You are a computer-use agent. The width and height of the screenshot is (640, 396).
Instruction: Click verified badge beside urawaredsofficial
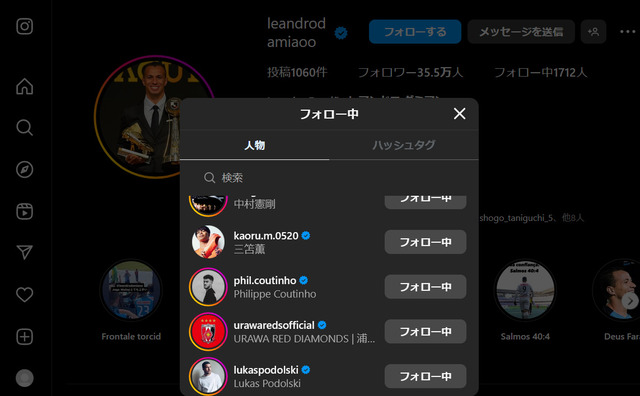pos(322,325)
